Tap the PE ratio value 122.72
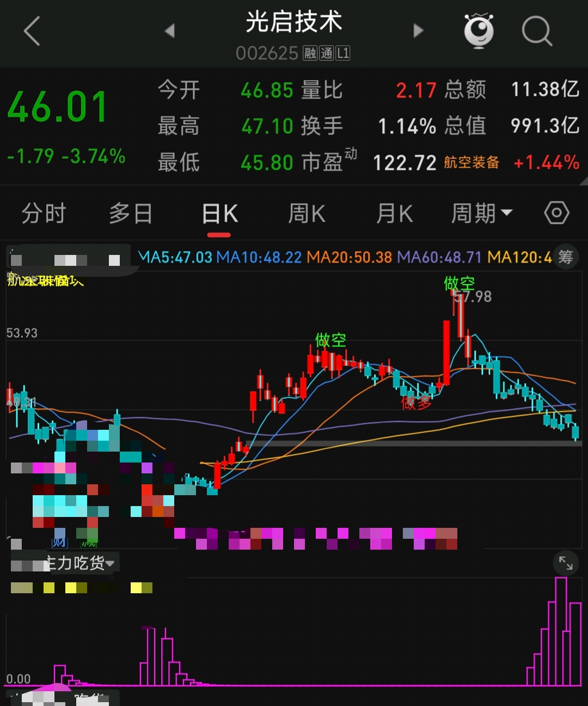The width and height of the screenshot is (588, 706). [x=405, y=162]
